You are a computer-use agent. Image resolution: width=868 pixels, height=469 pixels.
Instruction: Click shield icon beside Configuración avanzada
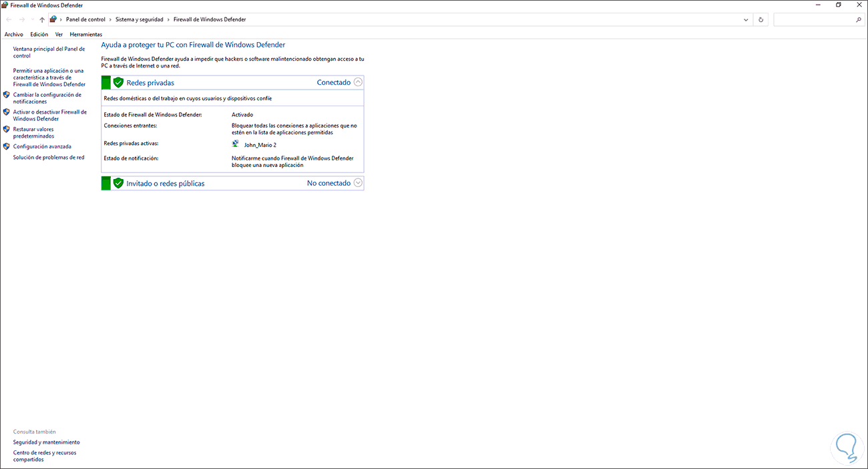7,146
